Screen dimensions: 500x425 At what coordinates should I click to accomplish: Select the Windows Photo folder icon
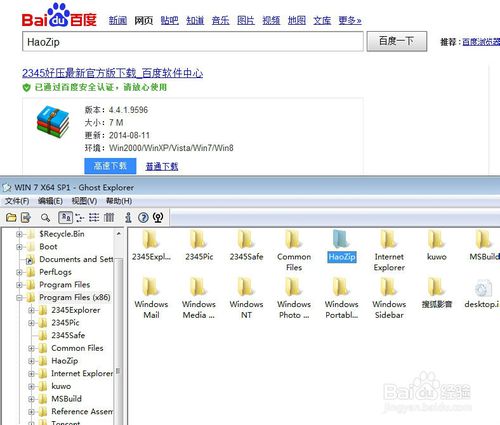(x=294, y=287)
